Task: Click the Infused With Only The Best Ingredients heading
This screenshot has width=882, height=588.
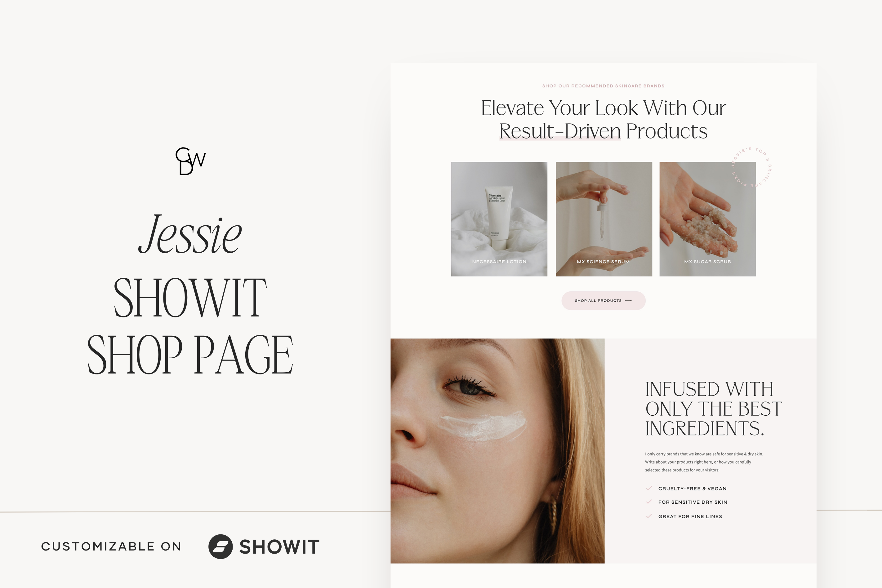Action: coord(713,409)
